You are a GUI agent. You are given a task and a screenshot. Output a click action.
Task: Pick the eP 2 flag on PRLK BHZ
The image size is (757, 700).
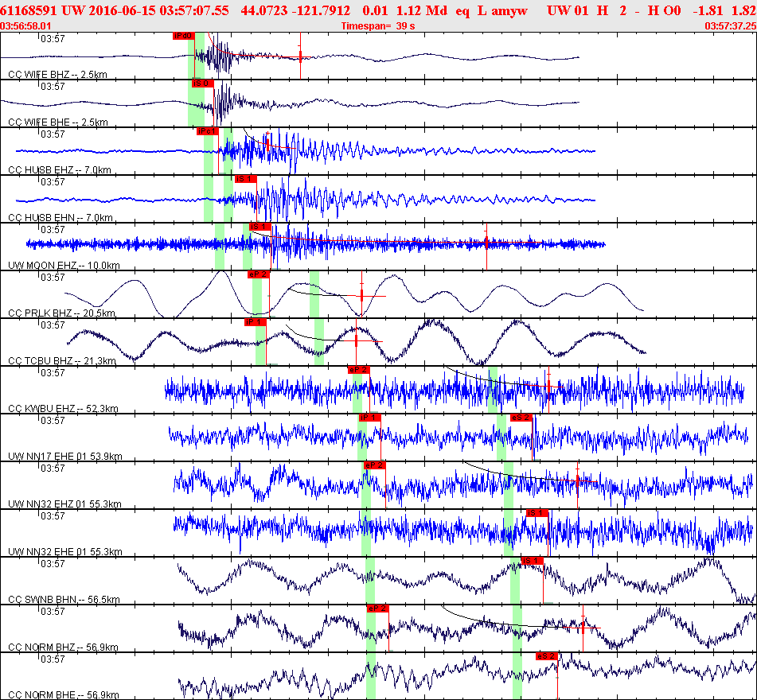(x=258, y=274)
